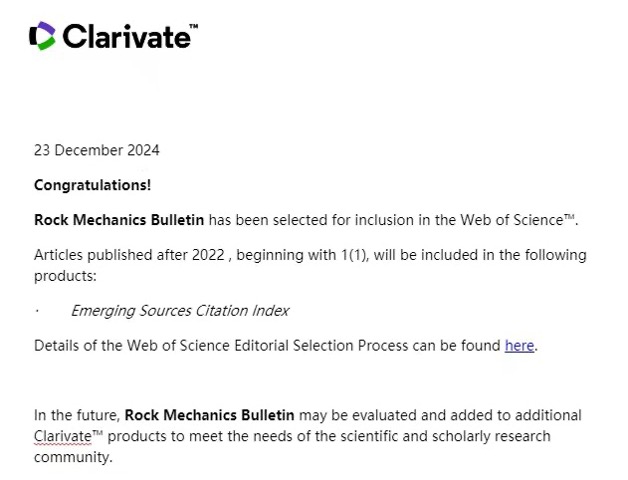Click the bold Congratulations! heading
Viewport: 628px width, 480px height.
click(x=92, y=185)
